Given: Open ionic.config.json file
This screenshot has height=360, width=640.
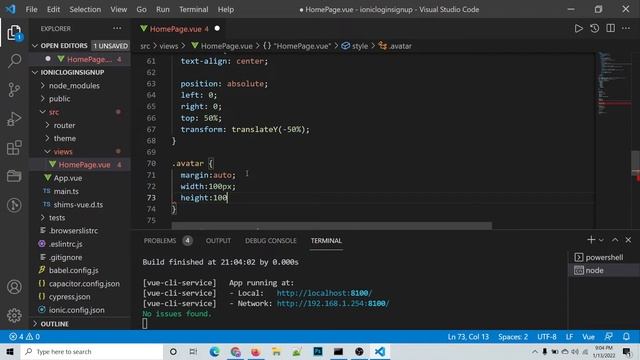Looking at the screenshot, I should tap(80, 310).
